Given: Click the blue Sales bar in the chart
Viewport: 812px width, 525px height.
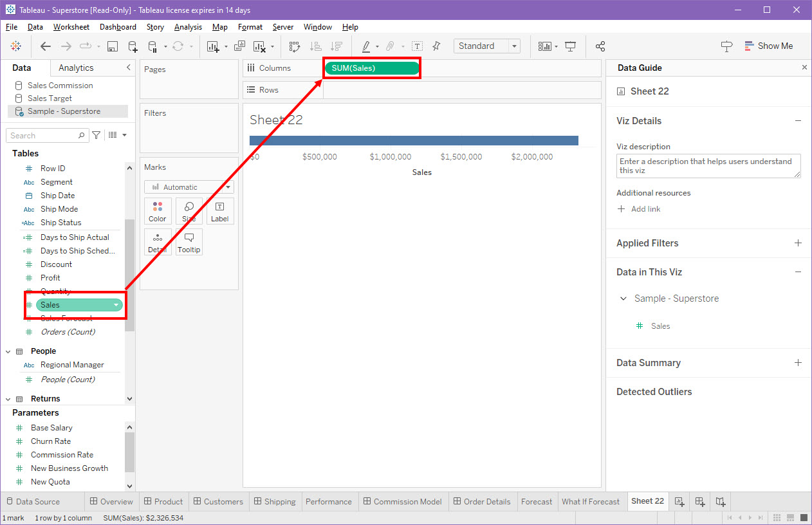Looking at the screenshot, I should point(414,140).
